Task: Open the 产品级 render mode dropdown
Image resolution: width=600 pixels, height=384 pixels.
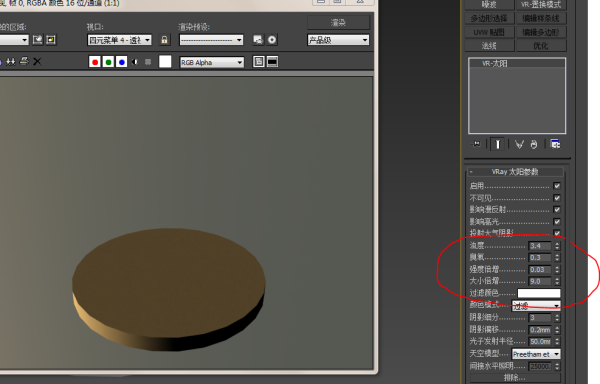Action: [x=338, y=40]
